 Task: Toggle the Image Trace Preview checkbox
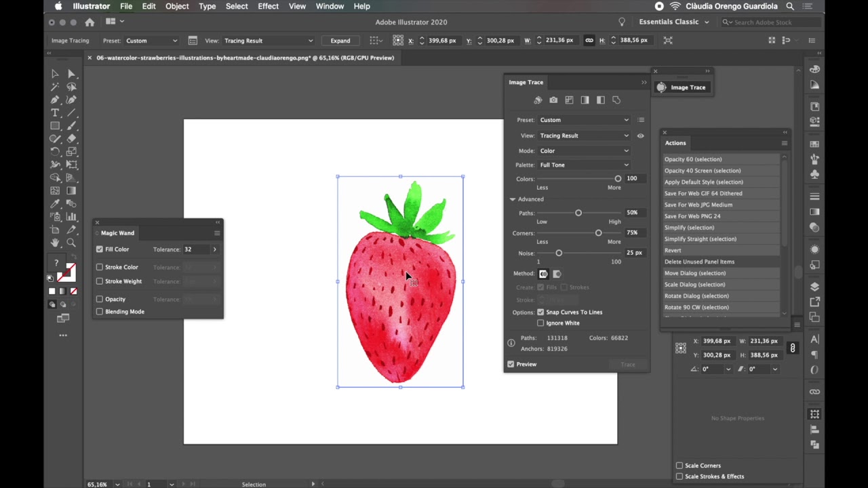point(511,365)
